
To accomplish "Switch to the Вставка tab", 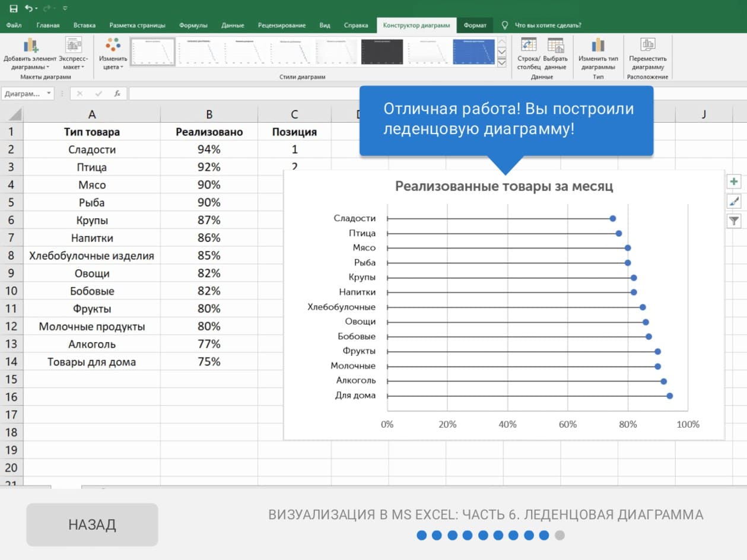I will [x=85, y=26].
